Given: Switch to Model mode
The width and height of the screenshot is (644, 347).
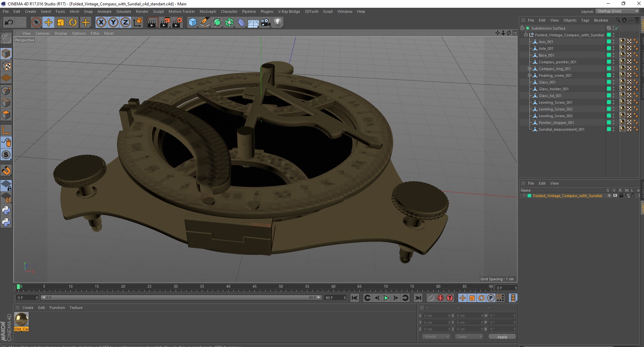Looking at the screenshot, I should [6, 54].
